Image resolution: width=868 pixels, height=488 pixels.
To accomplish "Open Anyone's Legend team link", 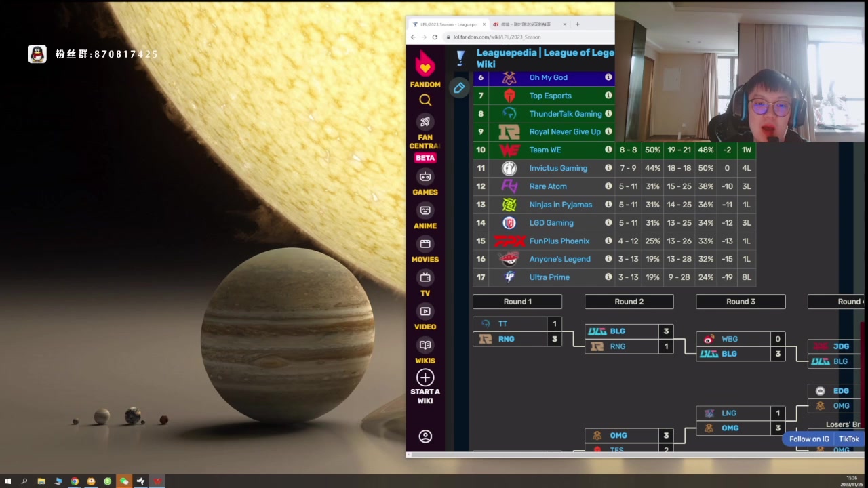I will [x=559, y=259].
